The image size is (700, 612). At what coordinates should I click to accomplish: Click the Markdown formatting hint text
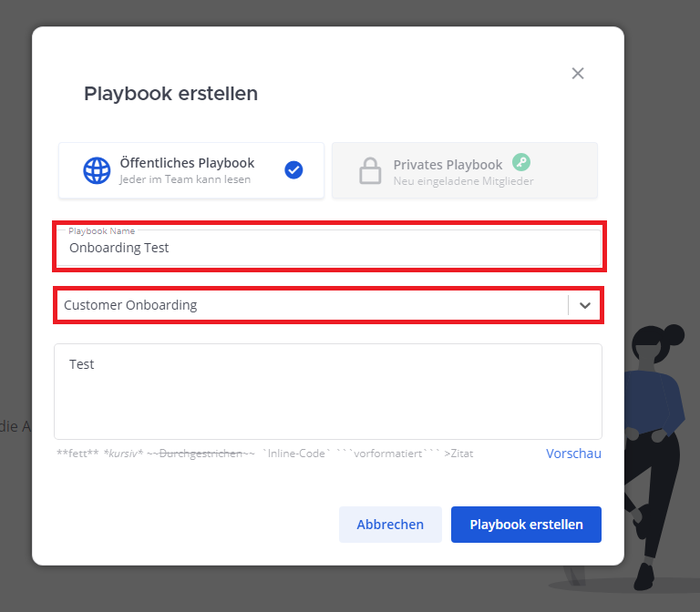[264, 454]
